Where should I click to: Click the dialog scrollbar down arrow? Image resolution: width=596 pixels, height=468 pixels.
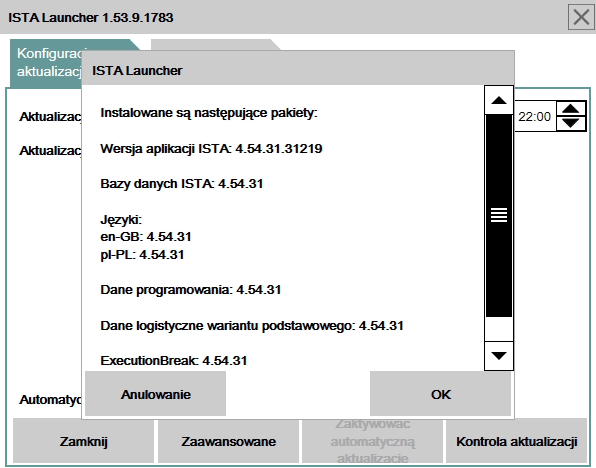[499, 355]
